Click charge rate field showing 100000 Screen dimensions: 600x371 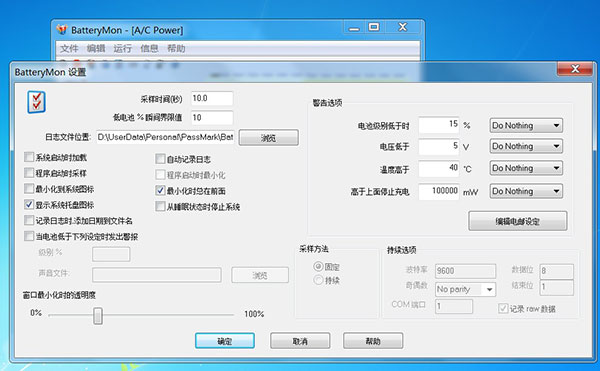(x=439, y=192)
